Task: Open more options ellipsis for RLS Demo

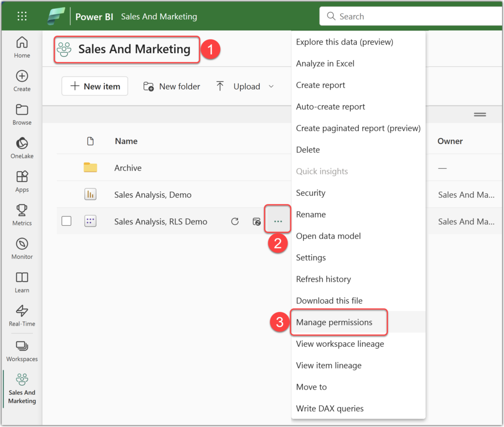Action: point(278,221)
